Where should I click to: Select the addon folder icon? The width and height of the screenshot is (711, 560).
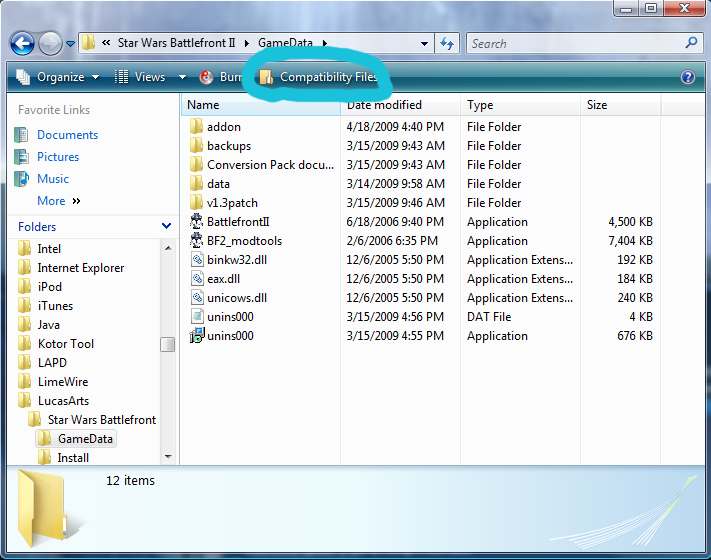click(x=196, y=126)
